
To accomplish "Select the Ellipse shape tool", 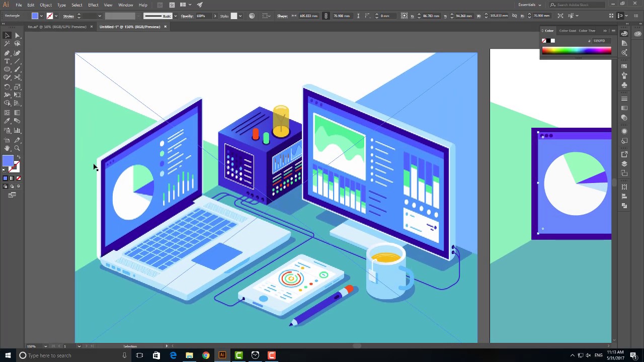I will 7,69.
